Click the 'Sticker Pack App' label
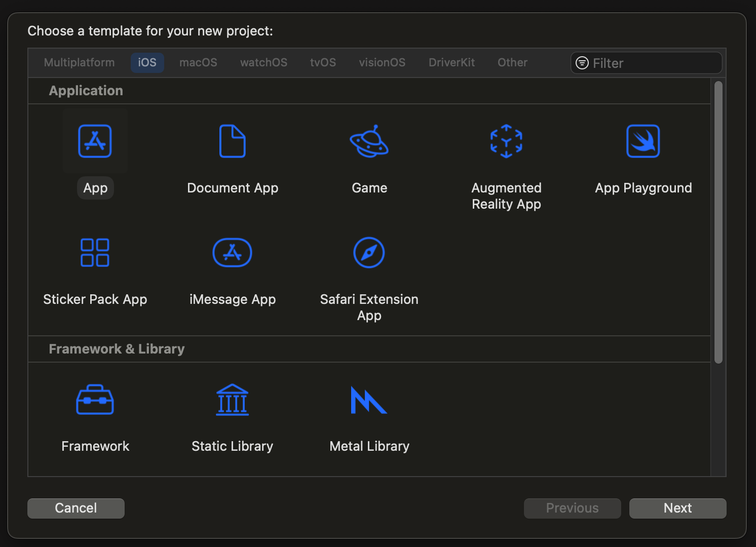Image resolution: width=756 pixels, height=547 pixels. (95, 299)
